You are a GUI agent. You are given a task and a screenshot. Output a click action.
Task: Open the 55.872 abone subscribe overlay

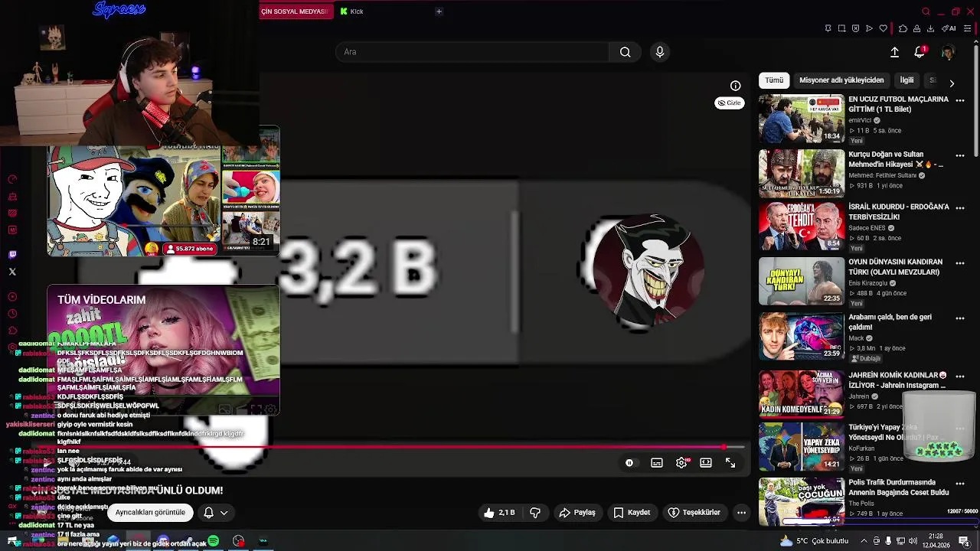(x=189, y=249)
